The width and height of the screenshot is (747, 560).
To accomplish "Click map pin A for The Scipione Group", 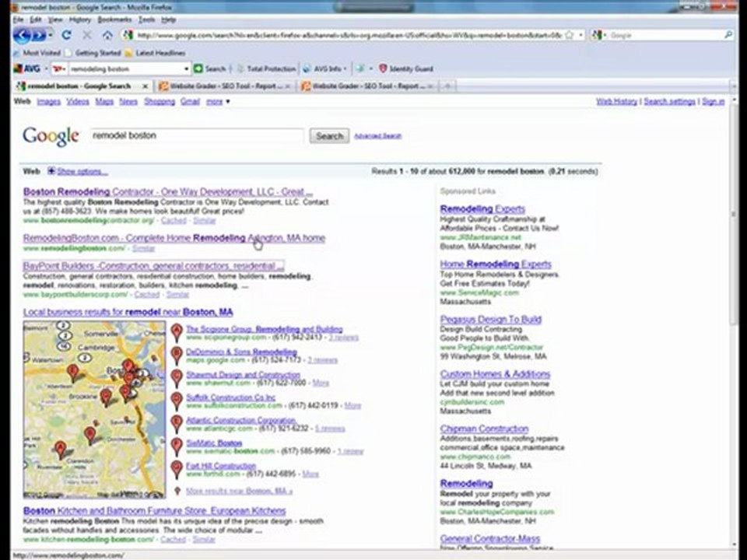I will click(177, 331).
